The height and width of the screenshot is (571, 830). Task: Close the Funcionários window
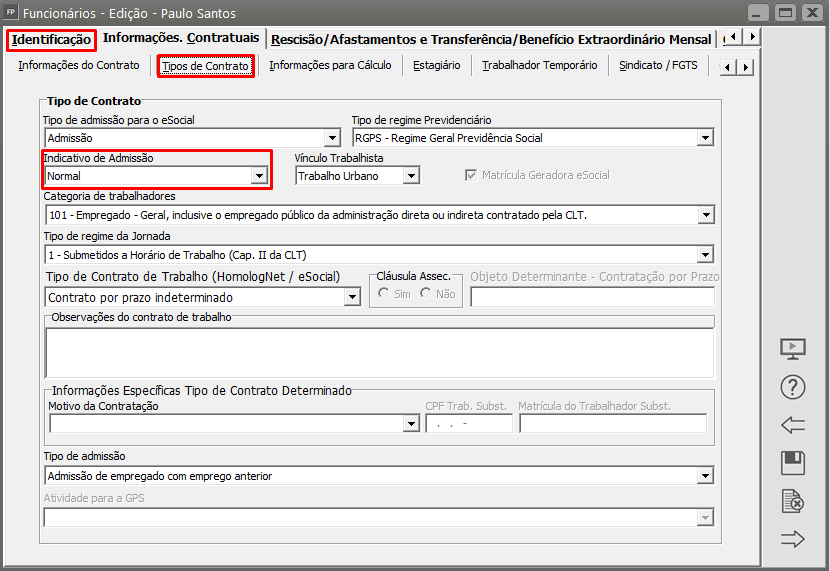[813, 12]
